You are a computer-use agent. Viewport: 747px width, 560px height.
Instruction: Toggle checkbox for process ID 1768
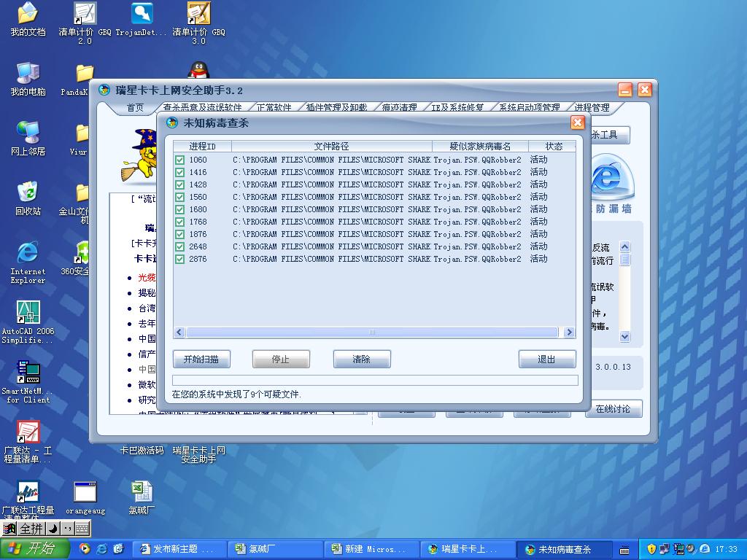[179, 222]
